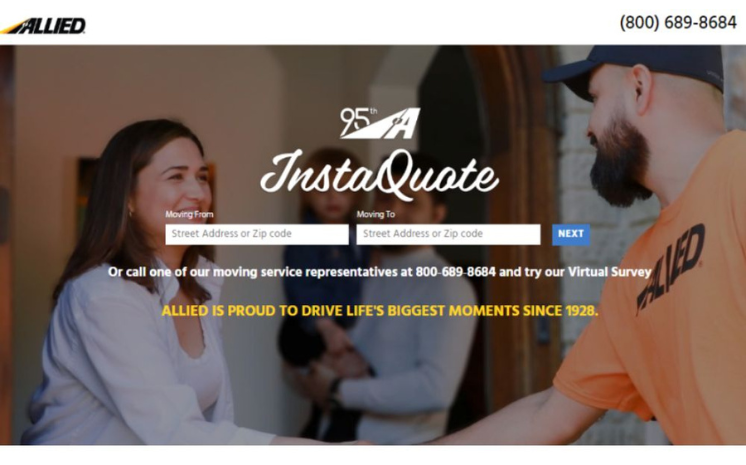Click the Allied logo on the orange shirt

(x=671, y=267)
